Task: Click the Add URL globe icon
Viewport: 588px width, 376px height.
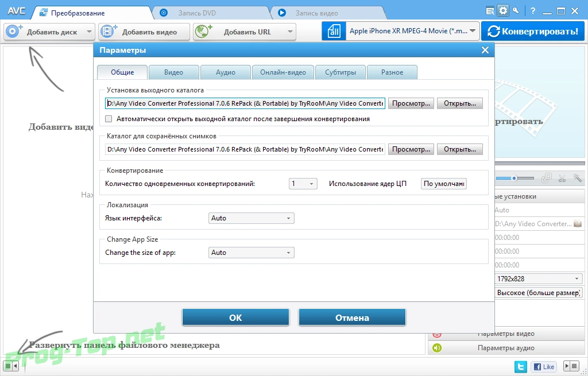Action: tap(204, 32)
